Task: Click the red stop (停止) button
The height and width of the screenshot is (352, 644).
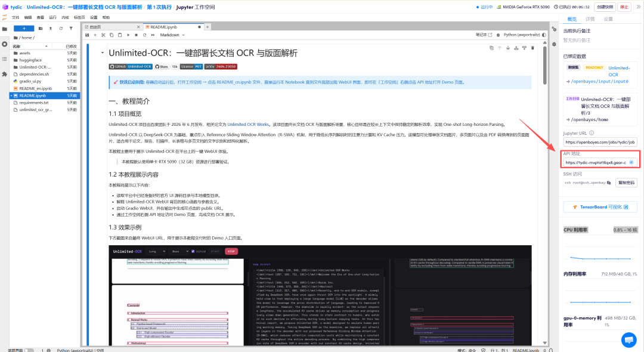Action: click(624, 7)
